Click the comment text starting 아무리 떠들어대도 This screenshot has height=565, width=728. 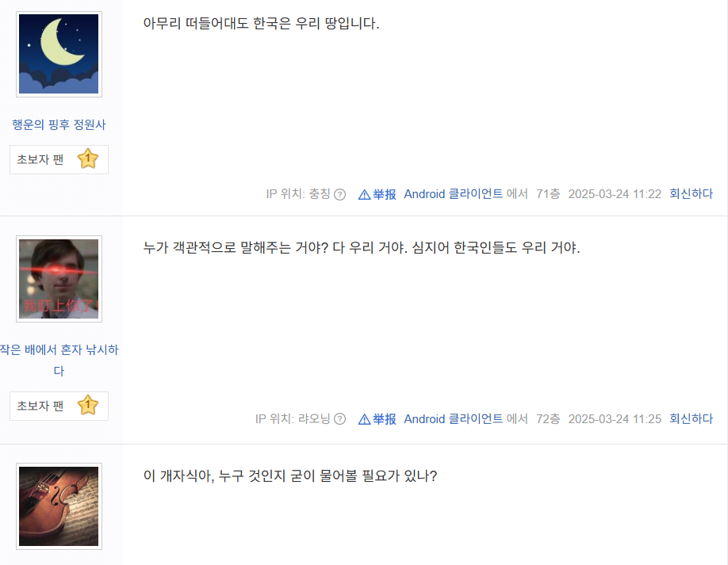(x=261, y=23)
